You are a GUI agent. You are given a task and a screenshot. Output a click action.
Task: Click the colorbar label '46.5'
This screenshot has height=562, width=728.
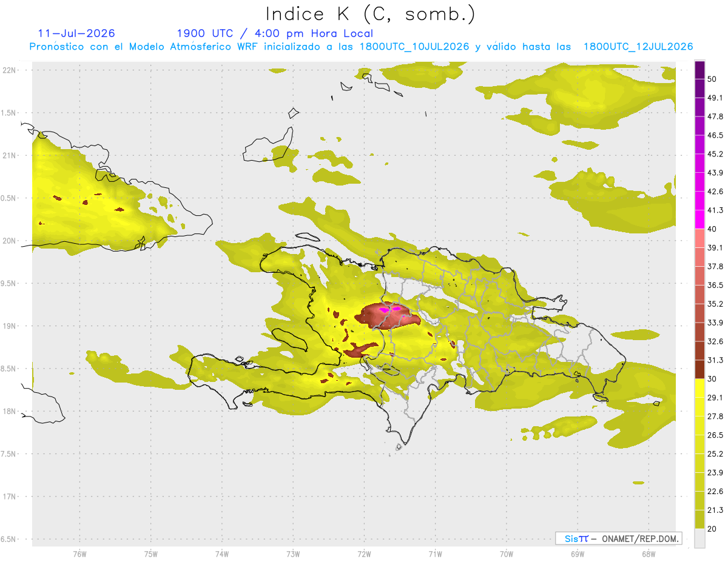pos(715,135)
